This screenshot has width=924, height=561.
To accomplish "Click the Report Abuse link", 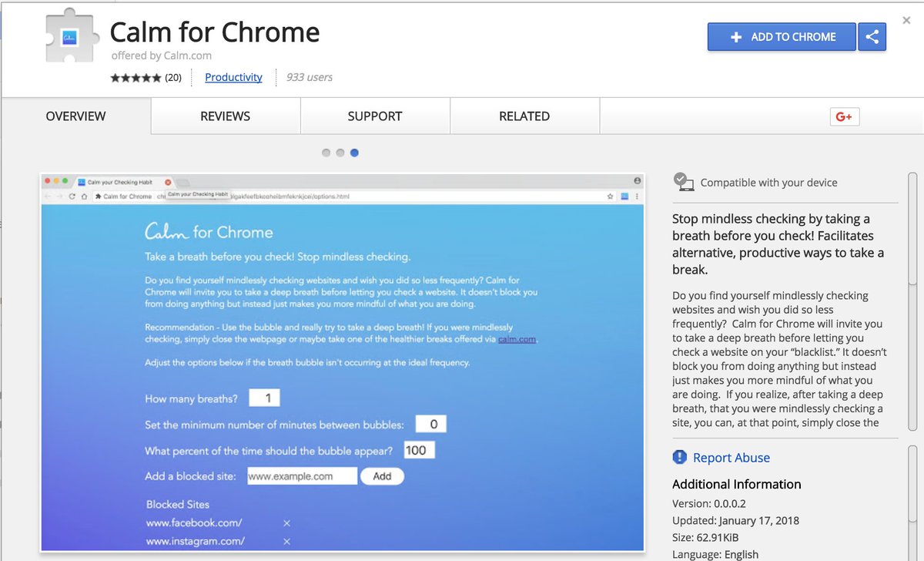I will click(x=731, y=458).
